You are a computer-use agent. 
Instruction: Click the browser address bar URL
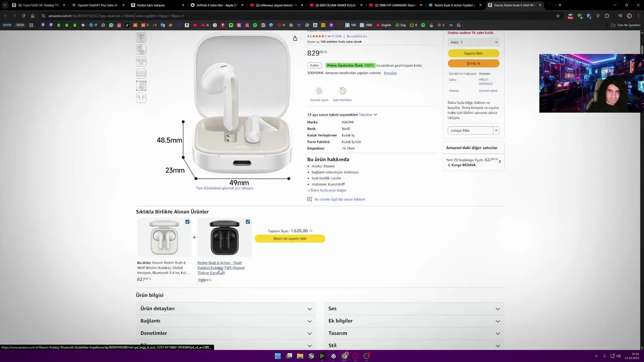116,16
